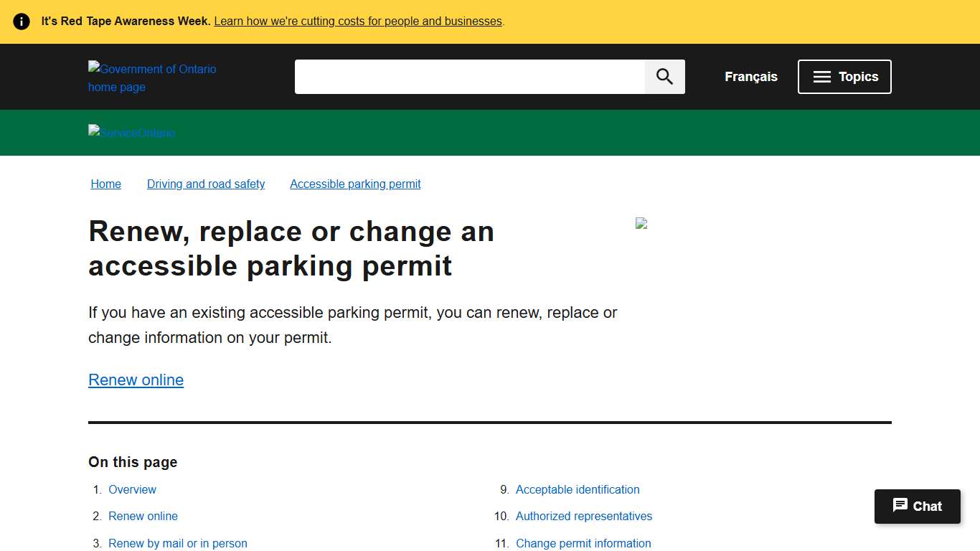The image size is (980, 551).
Task: Follow the cutting costs announcement link
Action: pyautogui.click(x=357, y=21)
